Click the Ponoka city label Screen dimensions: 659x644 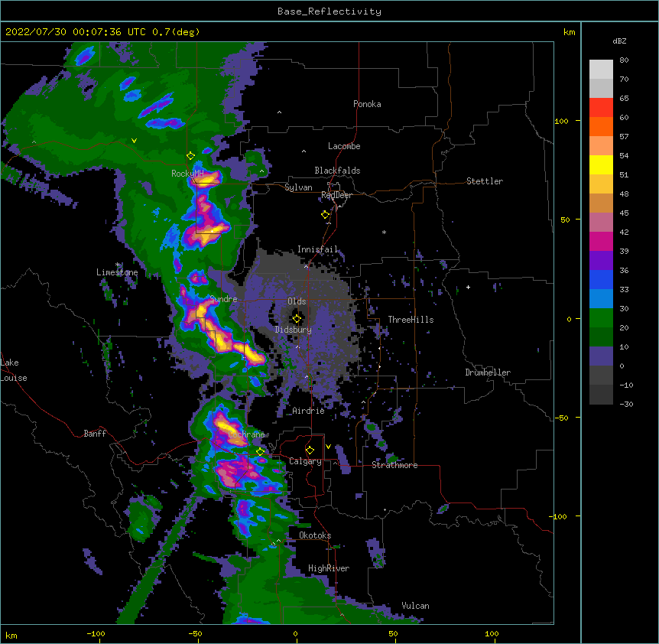367,104
